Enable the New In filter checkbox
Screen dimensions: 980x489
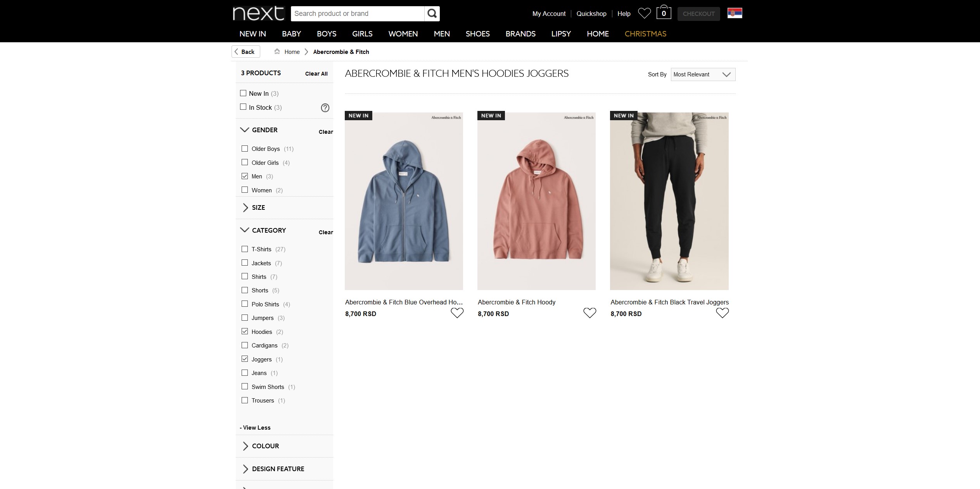point(243,93)
